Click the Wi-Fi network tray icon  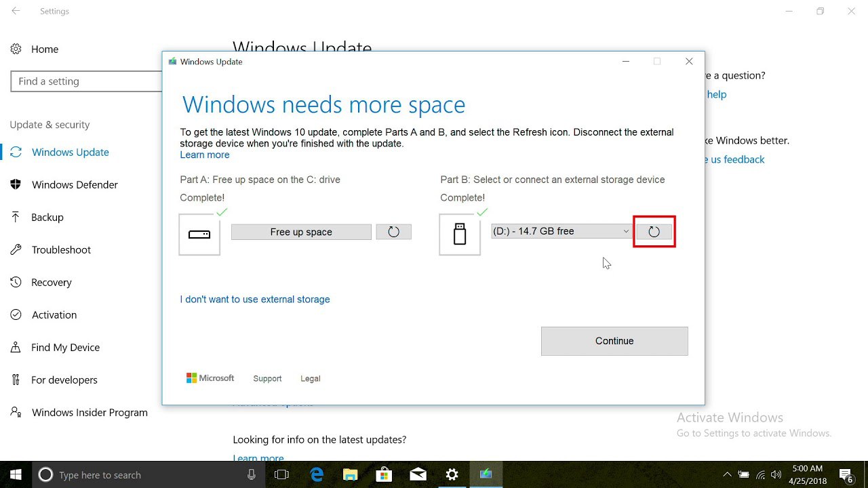[x=760, y=474]
